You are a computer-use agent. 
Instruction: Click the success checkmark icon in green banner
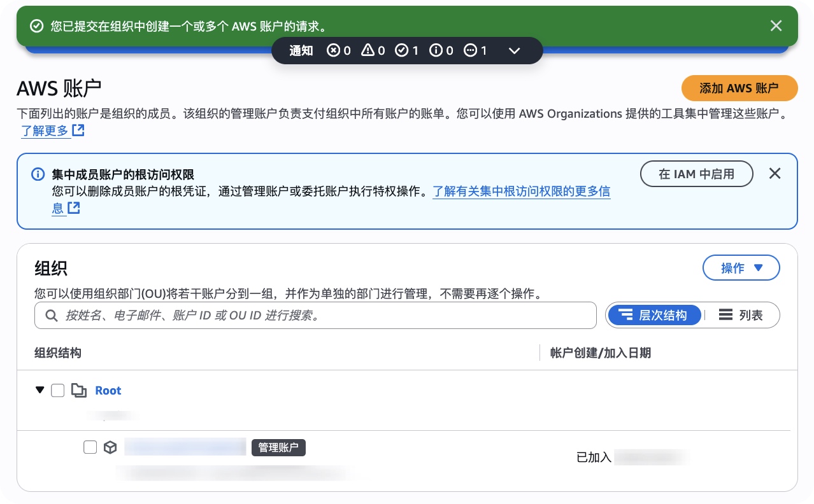point(37,26)
